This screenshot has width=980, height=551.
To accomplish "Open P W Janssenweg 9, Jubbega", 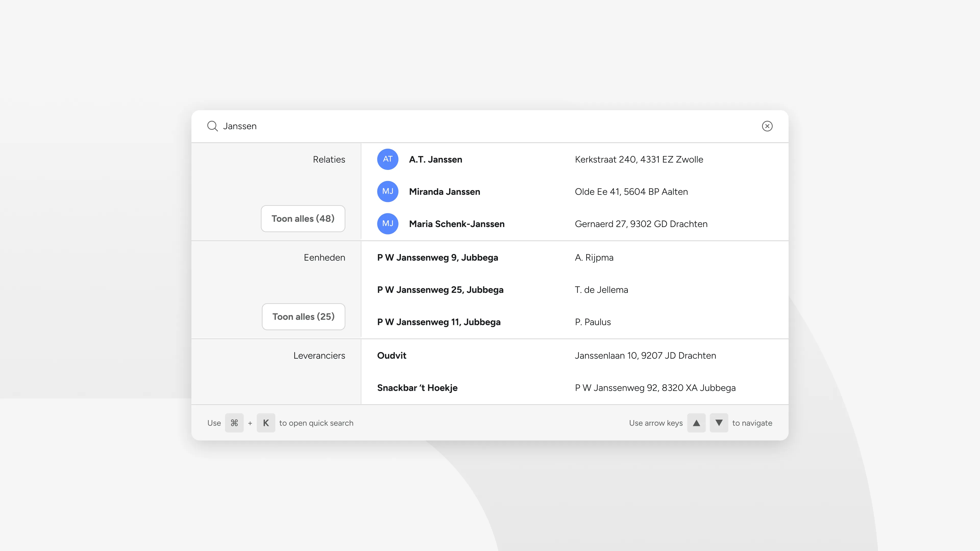I will click(437, 257).
